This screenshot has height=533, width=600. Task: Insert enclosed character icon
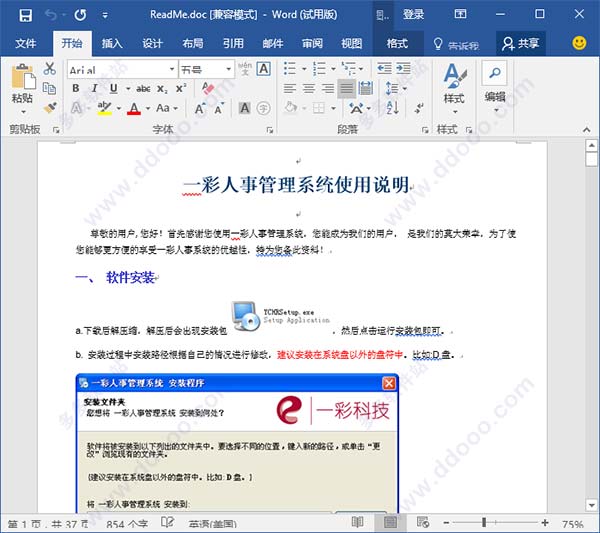click(x=263, y=108)
